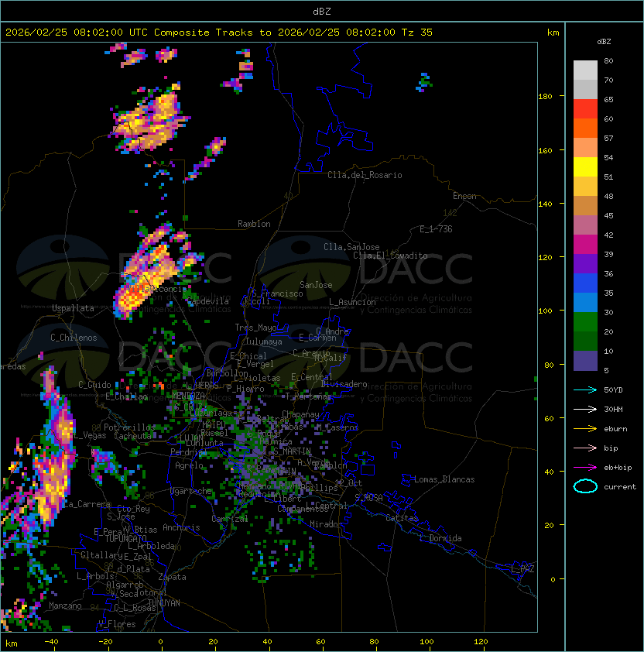644x652 pixels.
Task: Click the 'L_Dormida' map label
Action: coord(440,538)
